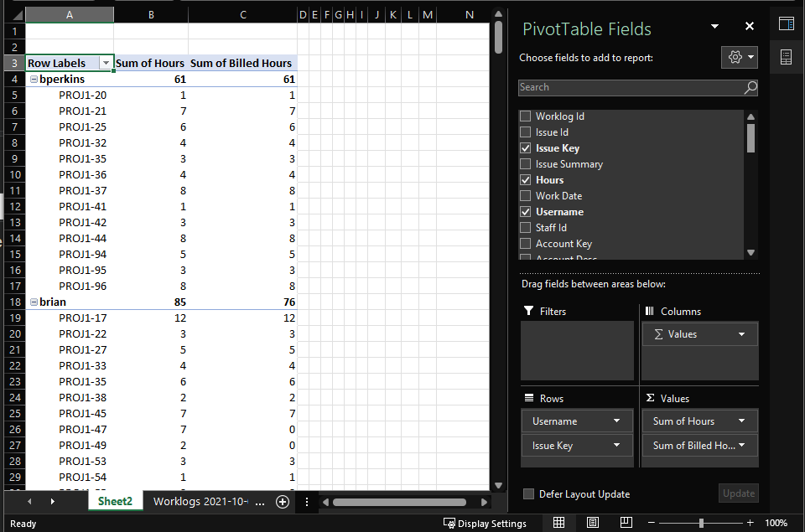Close the PivotTable Fields pane
This screenshot has width=805, height=532.
point(749,27)
